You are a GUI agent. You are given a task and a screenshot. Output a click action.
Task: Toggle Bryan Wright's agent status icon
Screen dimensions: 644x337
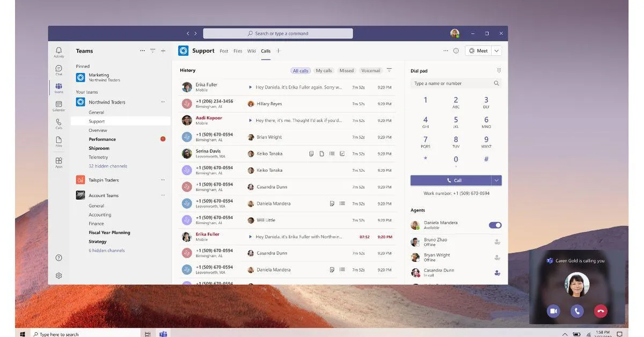(497, 258)
